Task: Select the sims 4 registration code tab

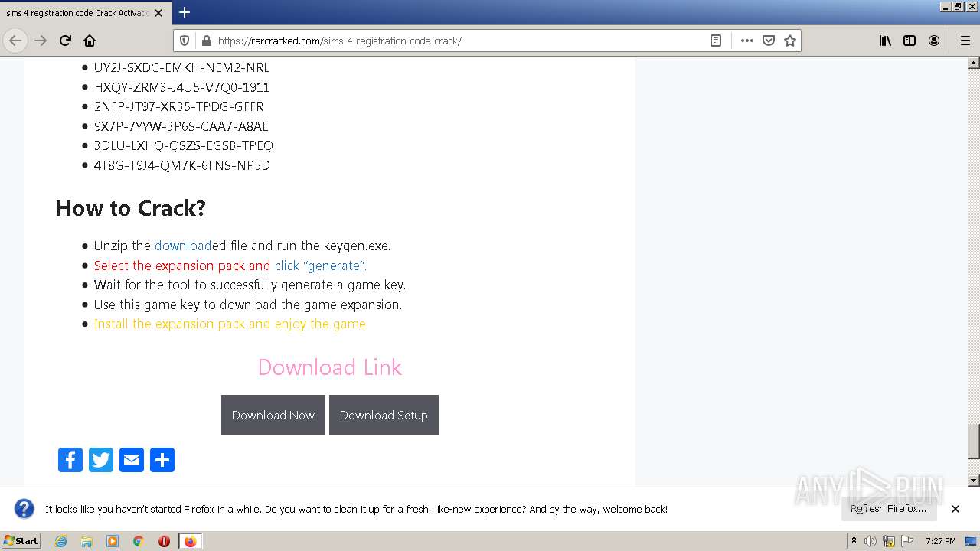Action: pyautogui.click(x=77, y=13)
